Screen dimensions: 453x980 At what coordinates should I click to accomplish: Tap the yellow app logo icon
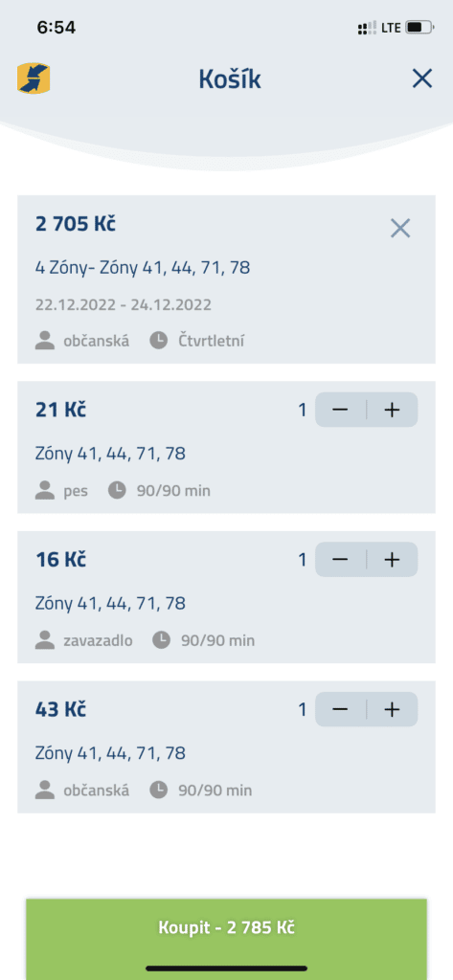34,78
